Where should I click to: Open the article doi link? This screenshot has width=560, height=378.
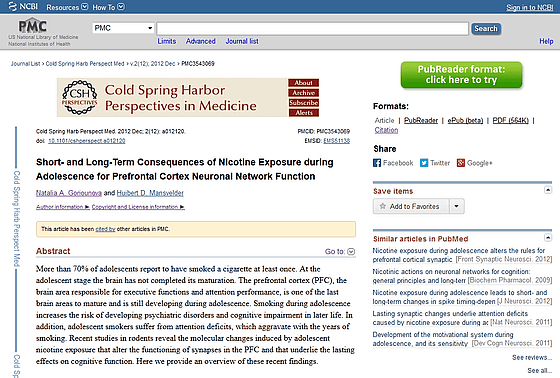(x=87, y=141)
